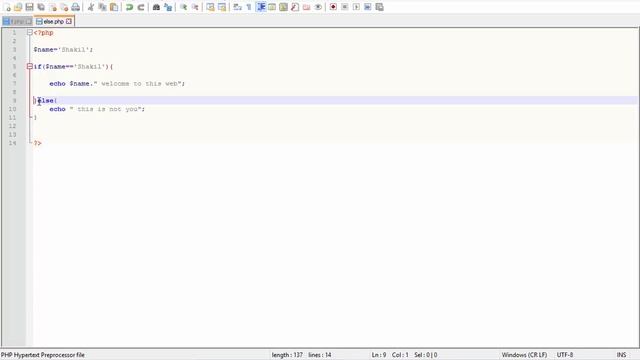Undo the last edit
Viewport: 640px width, 360px height.
[129, 7]
